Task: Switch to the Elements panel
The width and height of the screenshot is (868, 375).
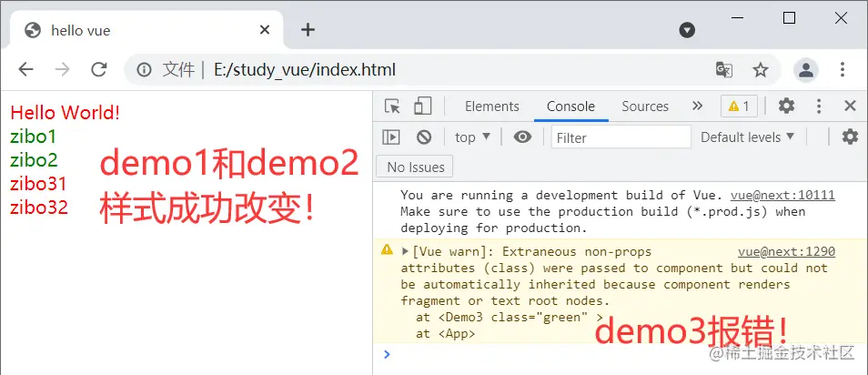Action: 491,106
